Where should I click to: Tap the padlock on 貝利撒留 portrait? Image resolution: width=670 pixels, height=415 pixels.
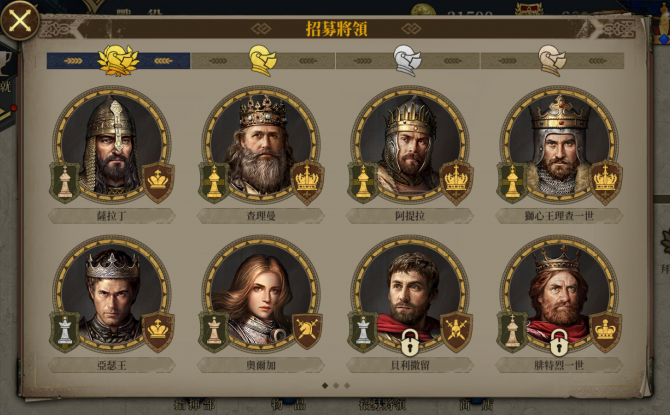[410, 343]
